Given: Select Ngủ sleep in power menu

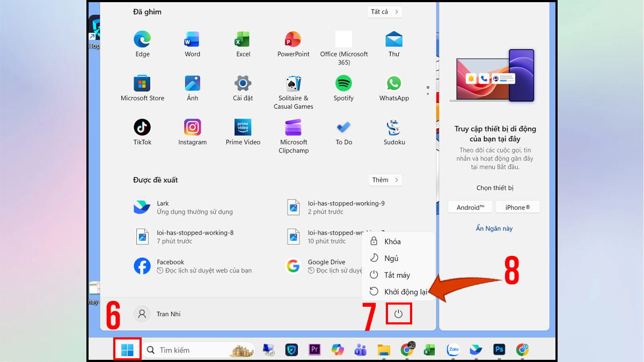Looking at the screenshot, I should (x=391, y=258).
